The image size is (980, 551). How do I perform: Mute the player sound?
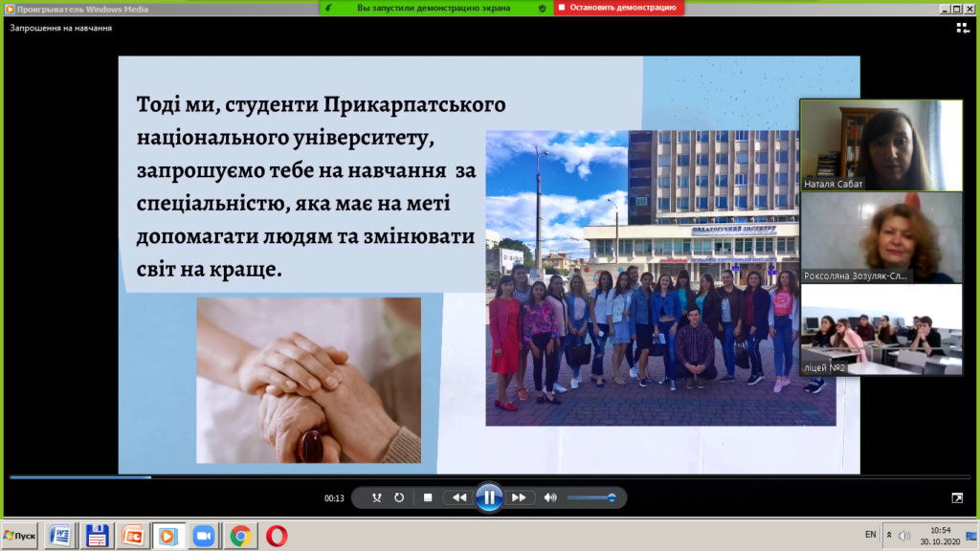click(x=550, y=497)
